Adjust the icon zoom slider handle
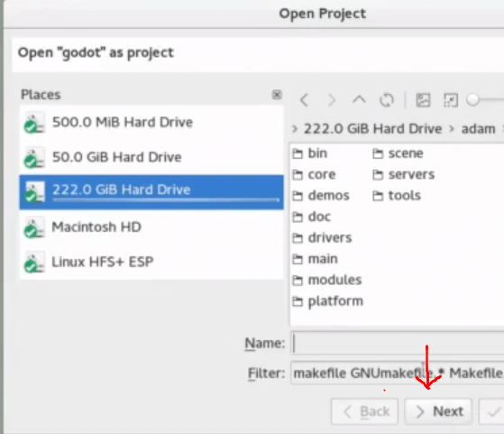The image size is (504, 434). tap(472, 99)
